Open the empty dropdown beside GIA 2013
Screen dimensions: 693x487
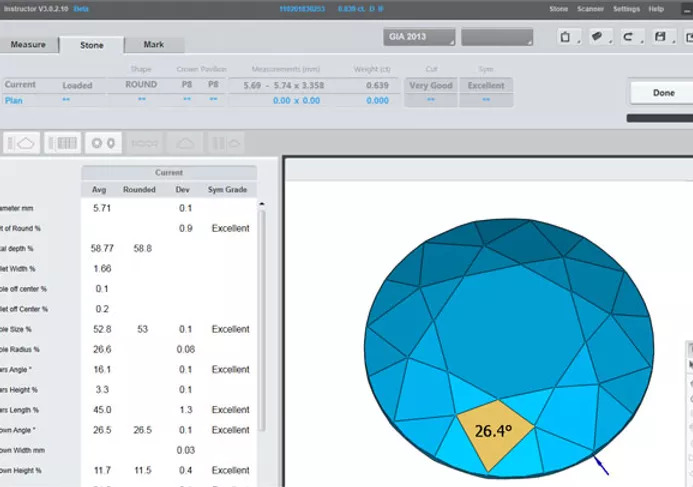point(496,38)
